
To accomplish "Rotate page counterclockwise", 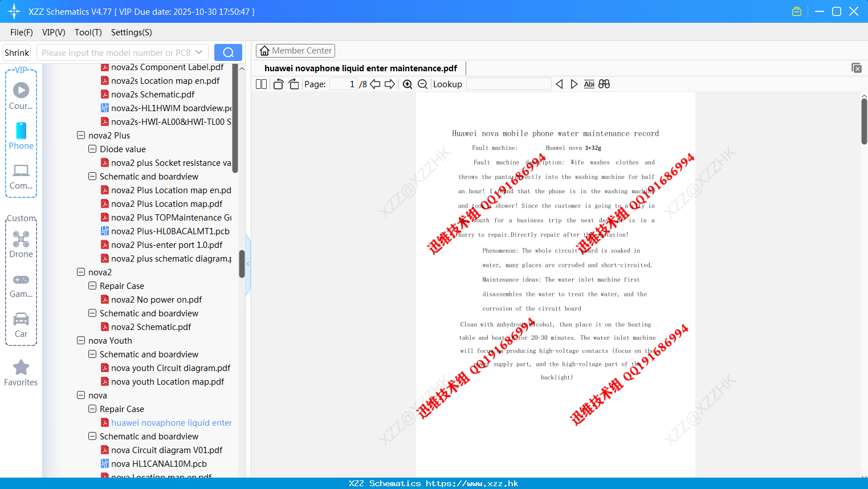I will [279, 84].
